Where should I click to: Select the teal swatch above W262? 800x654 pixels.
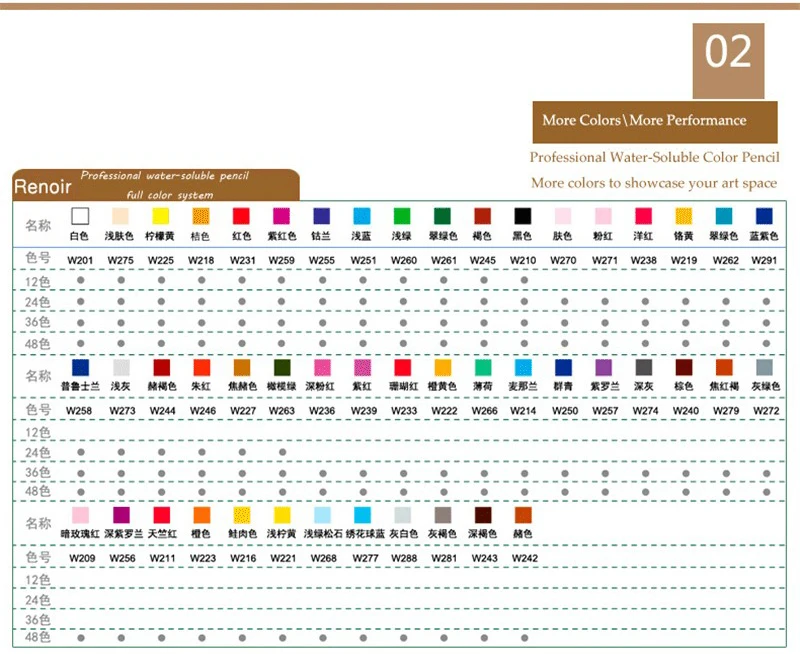(724, 216)
